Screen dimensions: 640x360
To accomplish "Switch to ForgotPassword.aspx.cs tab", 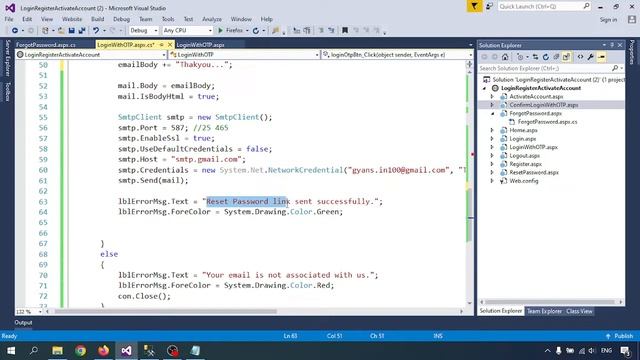I will [x=46, y=44].
